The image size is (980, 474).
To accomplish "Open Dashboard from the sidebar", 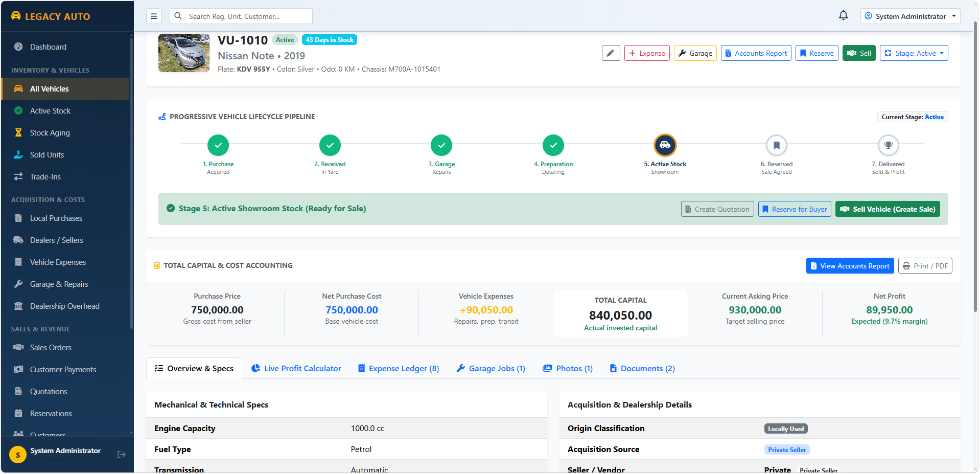I will [x=65, y=47].
